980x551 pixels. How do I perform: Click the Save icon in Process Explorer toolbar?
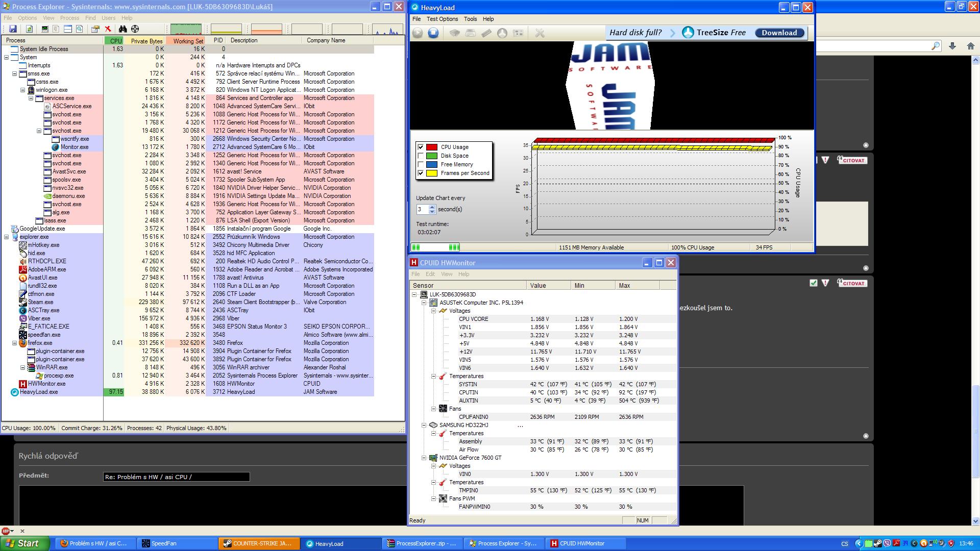(13, 29)
